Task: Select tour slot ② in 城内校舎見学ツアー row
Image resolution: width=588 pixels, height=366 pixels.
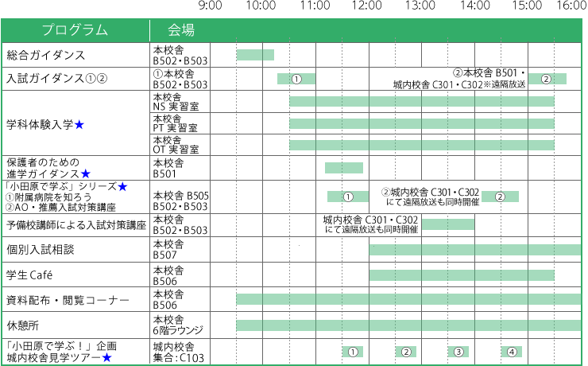Action: point(405,352)
